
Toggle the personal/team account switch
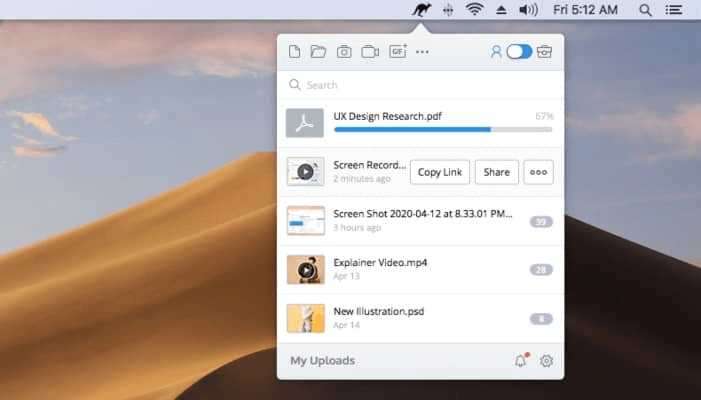(x=519, y=52)
